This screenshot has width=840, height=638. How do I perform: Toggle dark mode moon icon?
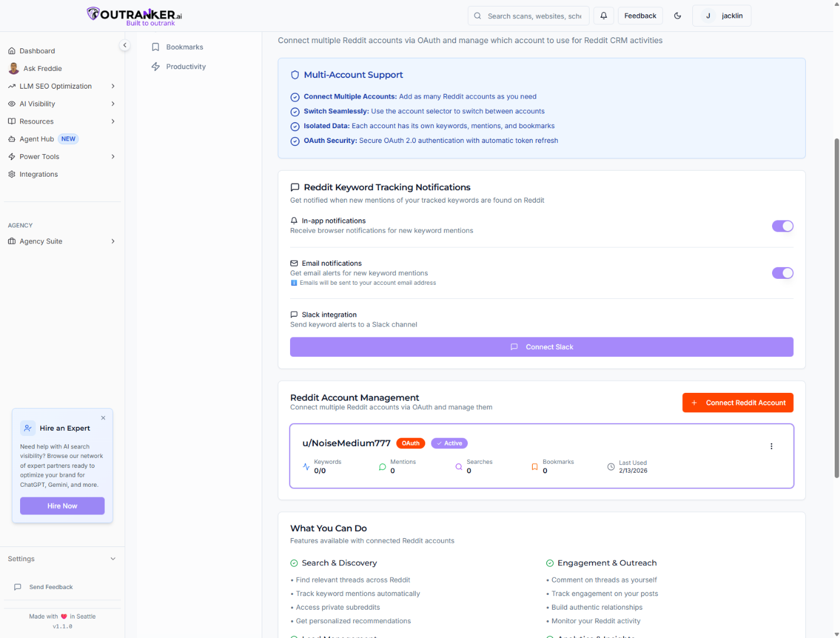point(678,16)
